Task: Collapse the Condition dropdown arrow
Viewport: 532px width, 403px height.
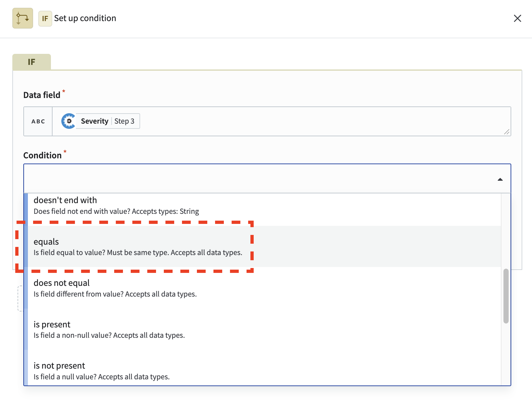Action: click(x=500, y=179)
